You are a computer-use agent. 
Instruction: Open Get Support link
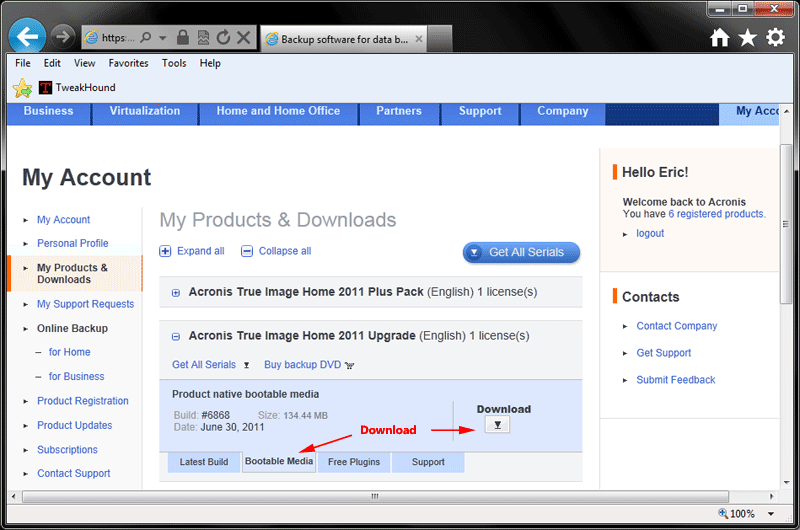(663, 353)
